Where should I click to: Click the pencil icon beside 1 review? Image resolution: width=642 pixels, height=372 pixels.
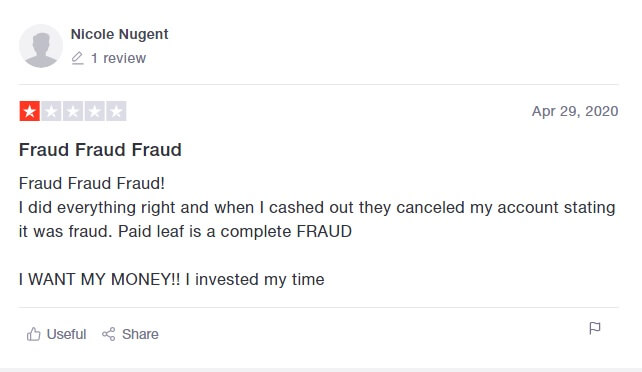(x=77, y=58)
